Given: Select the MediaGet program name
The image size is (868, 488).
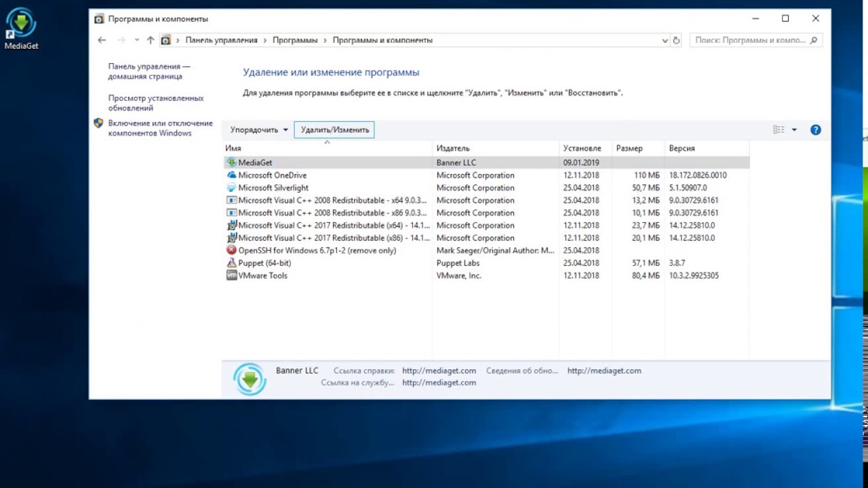Looking at the screenshot, I should (x=255, y=163).
